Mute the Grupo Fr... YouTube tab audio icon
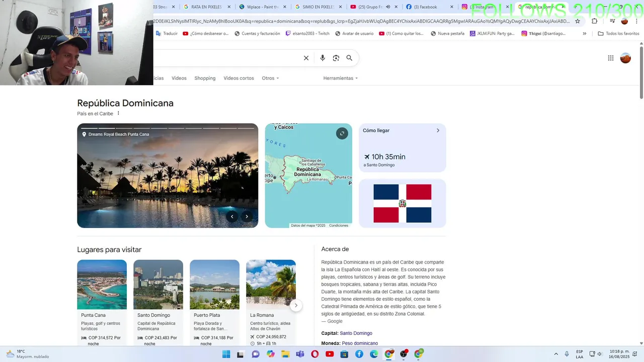The width and height of the screenshot is (644, 362). pos(388,7)
